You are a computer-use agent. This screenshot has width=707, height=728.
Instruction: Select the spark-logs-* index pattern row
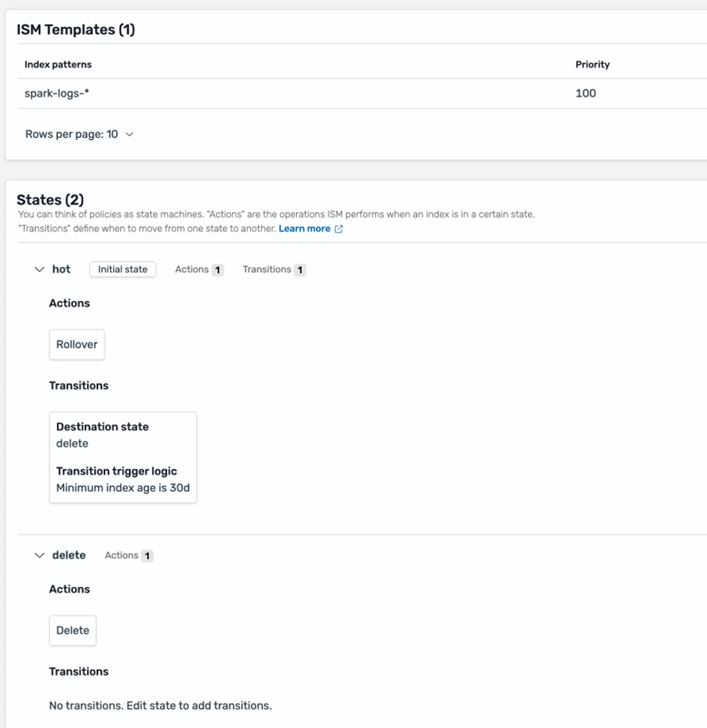57,93
